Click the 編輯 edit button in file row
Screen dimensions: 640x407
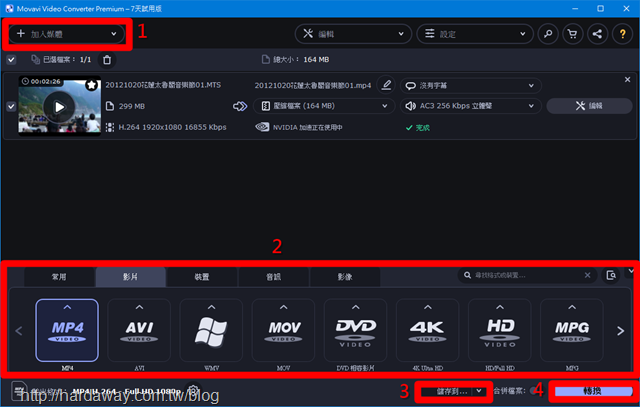(x=589, y=106)
